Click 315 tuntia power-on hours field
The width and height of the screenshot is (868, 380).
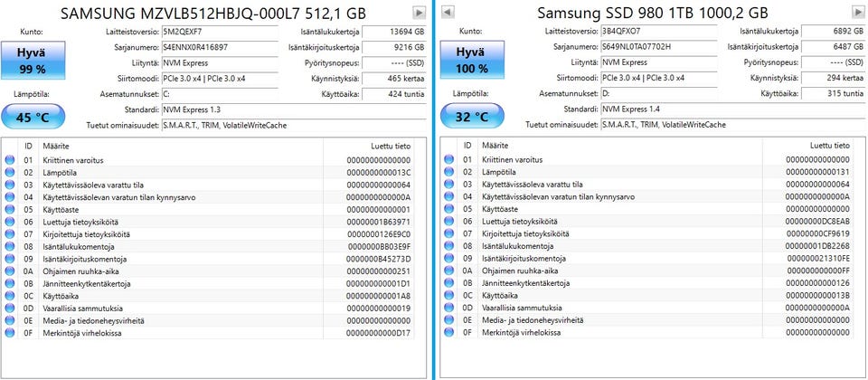coord(834,93)
